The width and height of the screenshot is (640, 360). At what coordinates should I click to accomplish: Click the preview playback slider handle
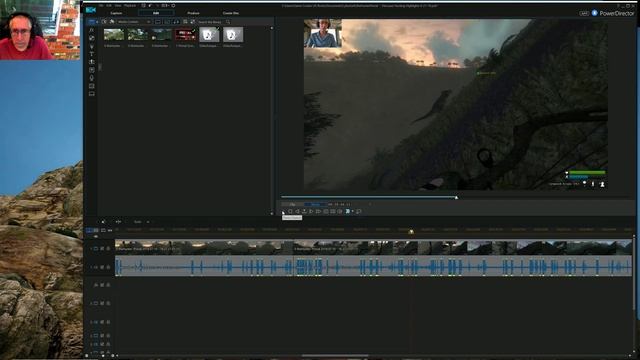pyautogui.click(x=456, y=198)
